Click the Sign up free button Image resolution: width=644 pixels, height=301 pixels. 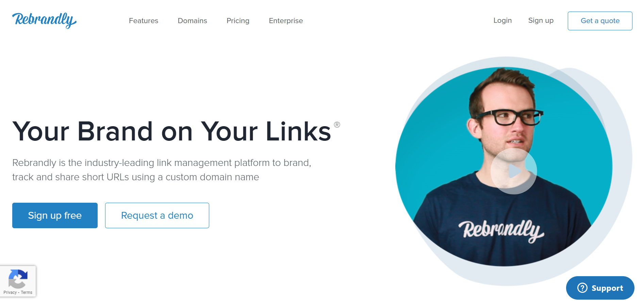tap(55, 215)
